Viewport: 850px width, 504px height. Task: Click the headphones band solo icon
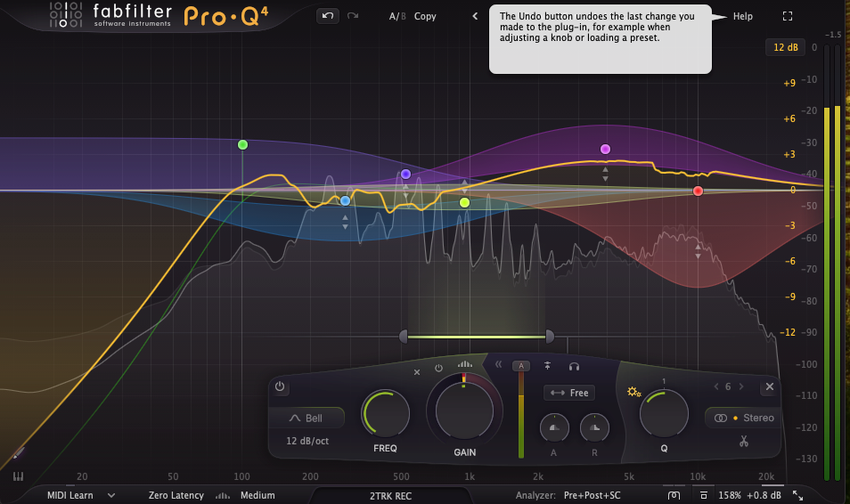(x=575, y=366)
